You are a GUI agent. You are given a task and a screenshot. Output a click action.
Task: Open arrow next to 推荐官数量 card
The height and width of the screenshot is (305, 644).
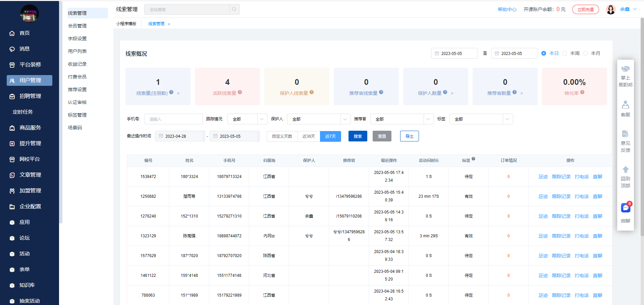(522, 93)
